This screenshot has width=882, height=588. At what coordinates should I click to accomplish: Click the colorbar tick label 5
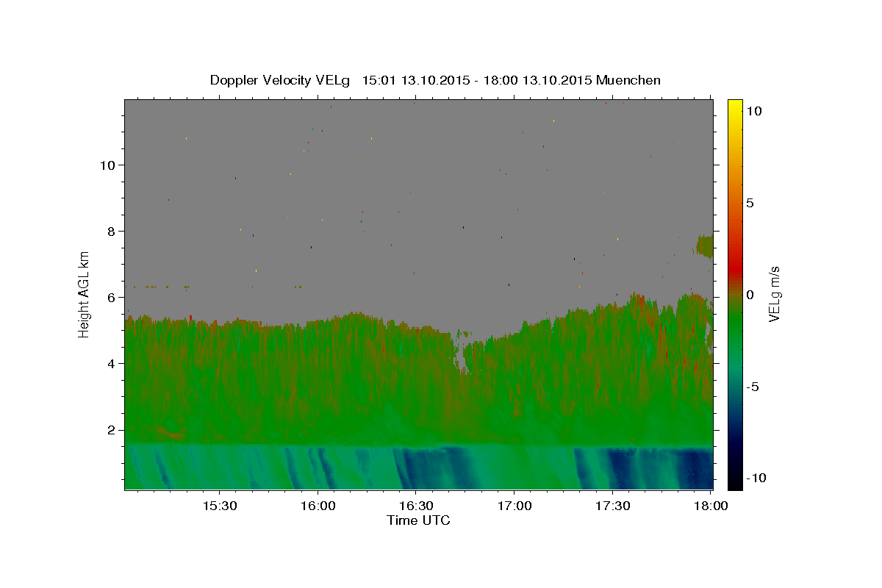click(750, 203)
